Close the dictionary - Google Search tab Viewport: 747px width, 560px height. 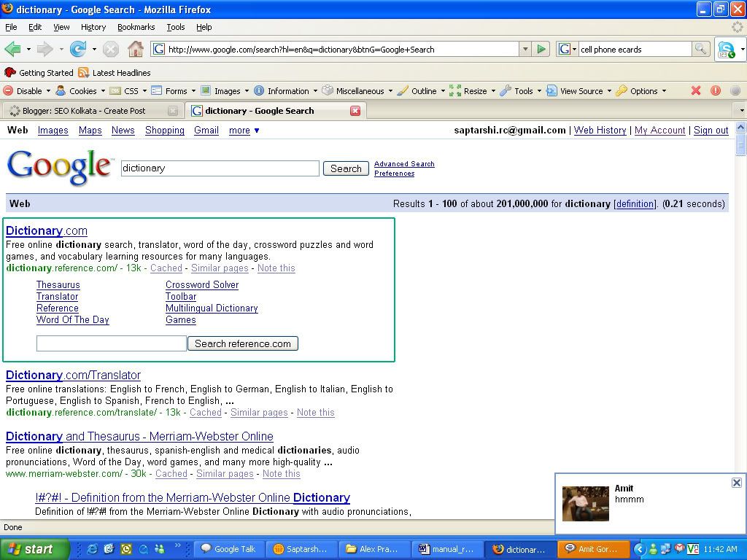coord(355,111)
